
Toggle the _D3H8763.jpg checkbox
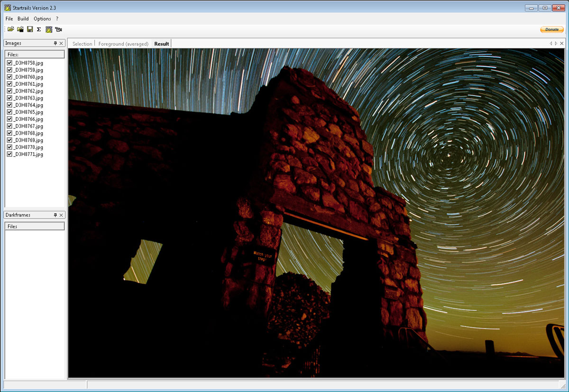point(9,98)
